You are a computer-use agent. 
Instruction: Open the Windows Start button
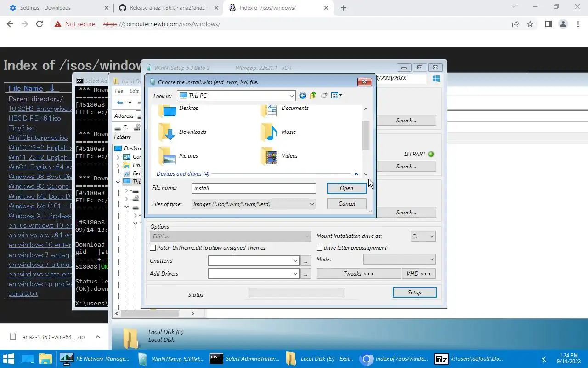click(x=9, y=359)
